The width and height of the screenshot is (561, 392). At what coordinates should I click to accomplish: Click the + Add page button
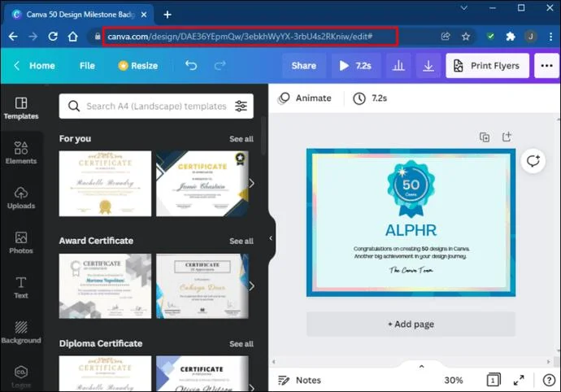click(x=411, y=324)
